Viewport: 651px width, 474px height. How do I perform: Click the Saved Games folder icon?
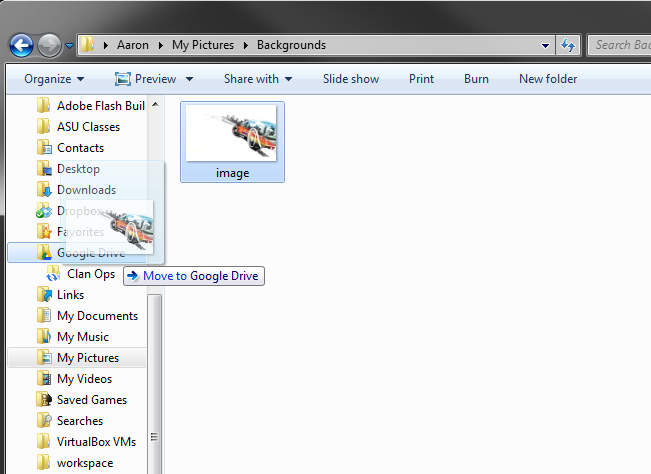pos(44,400)
